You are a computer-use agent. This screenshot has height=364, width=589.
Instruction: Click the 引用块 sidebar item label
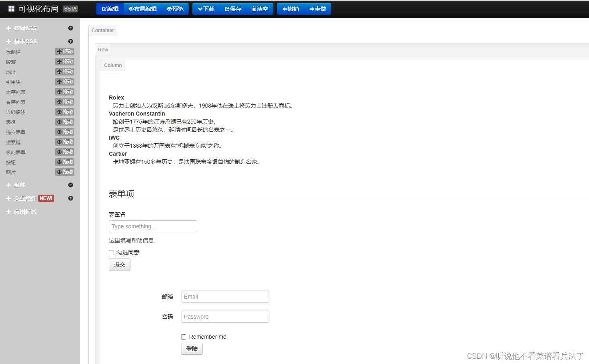coord(13,82)
